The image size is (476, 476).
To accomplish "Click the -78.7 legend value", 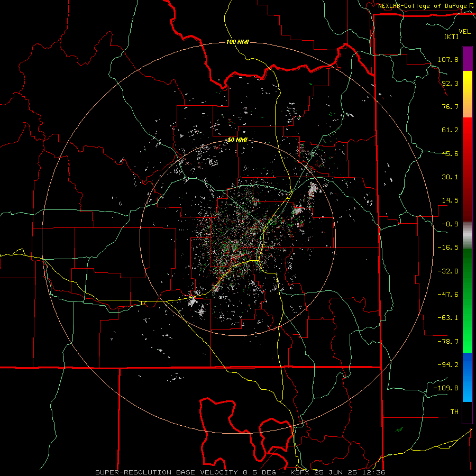I will pyautogui.click(x=448, y=342).
